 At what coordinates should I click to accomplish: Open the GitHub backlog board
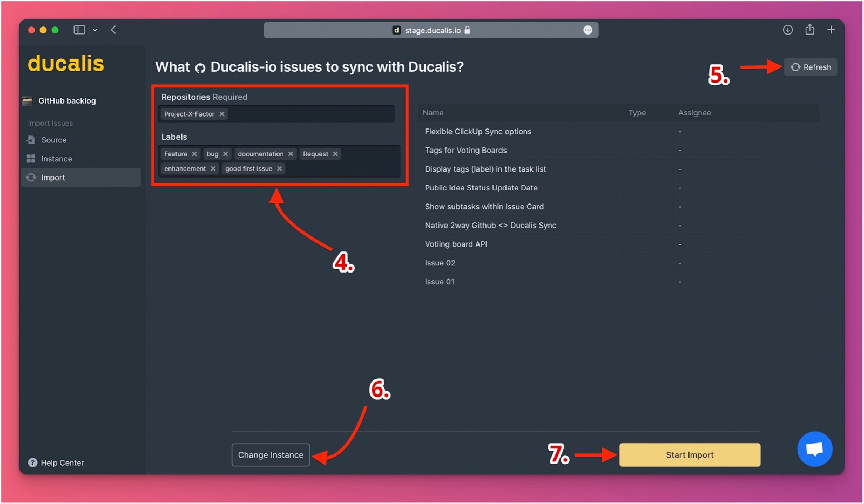point(67,101)
